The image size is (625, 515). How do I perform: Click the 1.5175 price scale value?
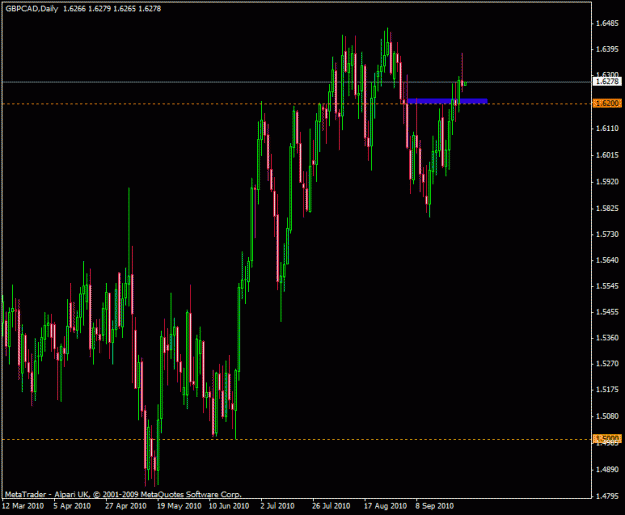(x=607, y=389)
